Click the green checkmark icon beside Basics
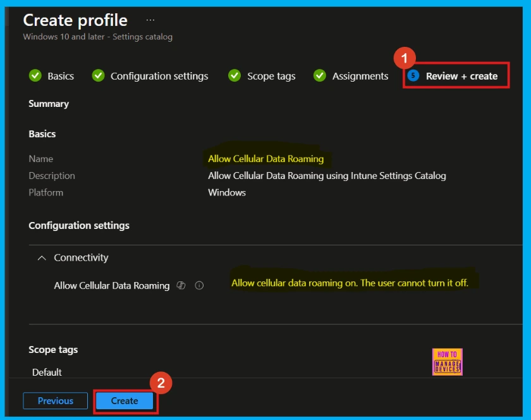The width and height of the screenshot is (531, 420). tap(35, 76)
